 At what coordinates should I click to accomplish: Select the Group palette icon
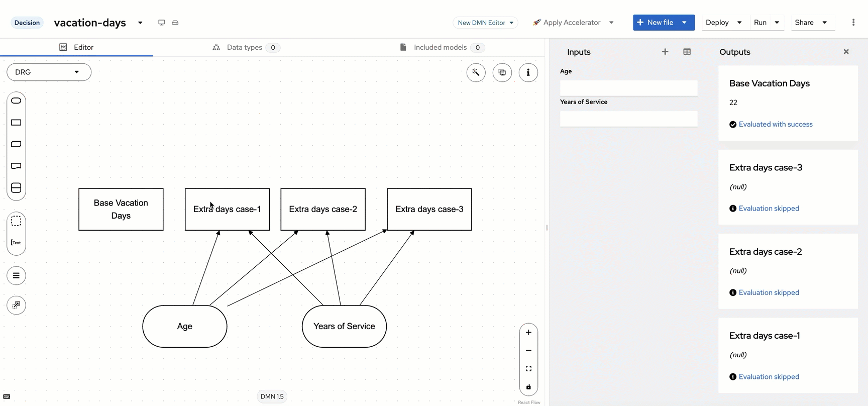pyautogui.click(x=16, y=221)
